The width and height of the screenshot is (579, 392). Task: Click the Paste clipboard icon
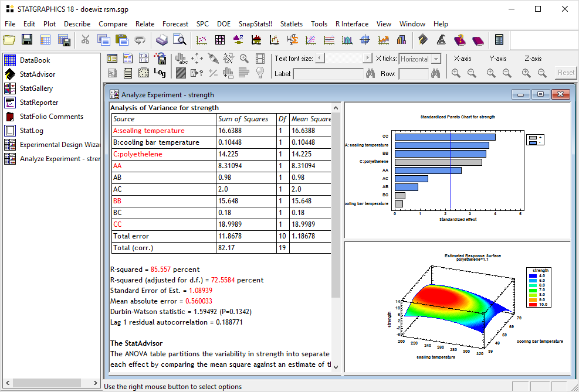122,40
